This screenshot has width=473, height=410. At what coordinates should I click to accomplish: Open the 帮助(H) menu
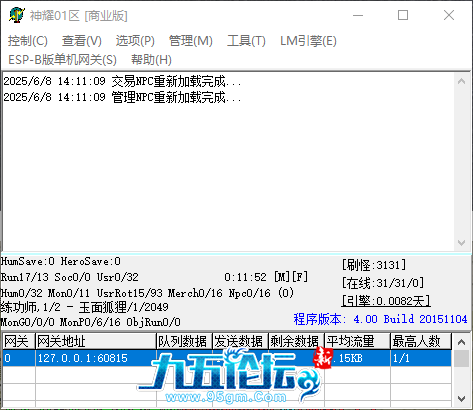click(x=151, y=60)
